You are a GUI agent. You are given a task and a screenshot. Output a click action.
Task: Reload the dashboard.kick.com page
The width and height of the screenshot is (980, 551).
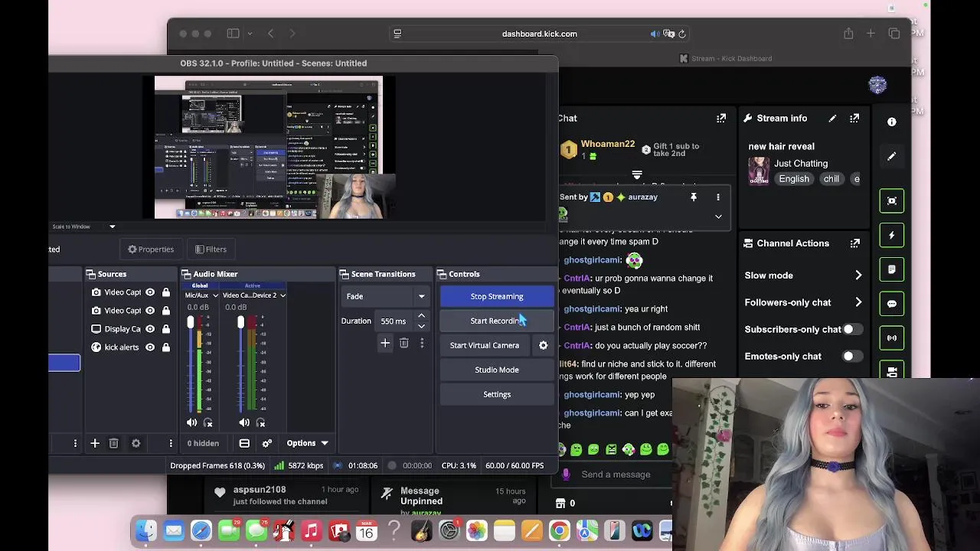pos(682,34)
